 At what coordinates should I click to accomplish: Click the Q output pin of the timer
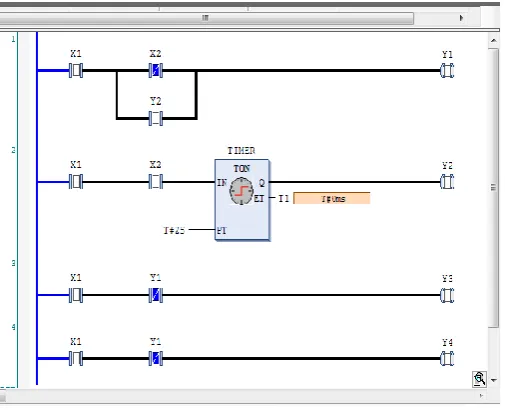point(262,183)
